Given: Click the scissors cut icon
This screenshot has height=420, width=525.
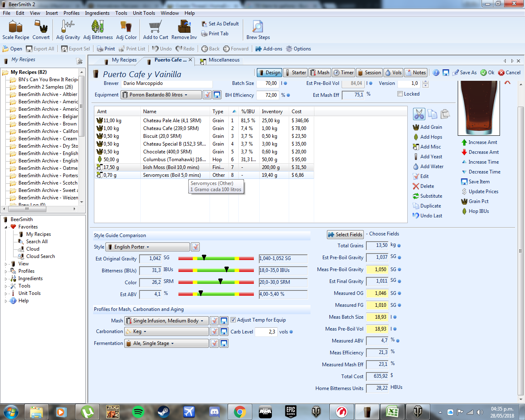Looking at the screenshot, I should [x=419, y=114].
